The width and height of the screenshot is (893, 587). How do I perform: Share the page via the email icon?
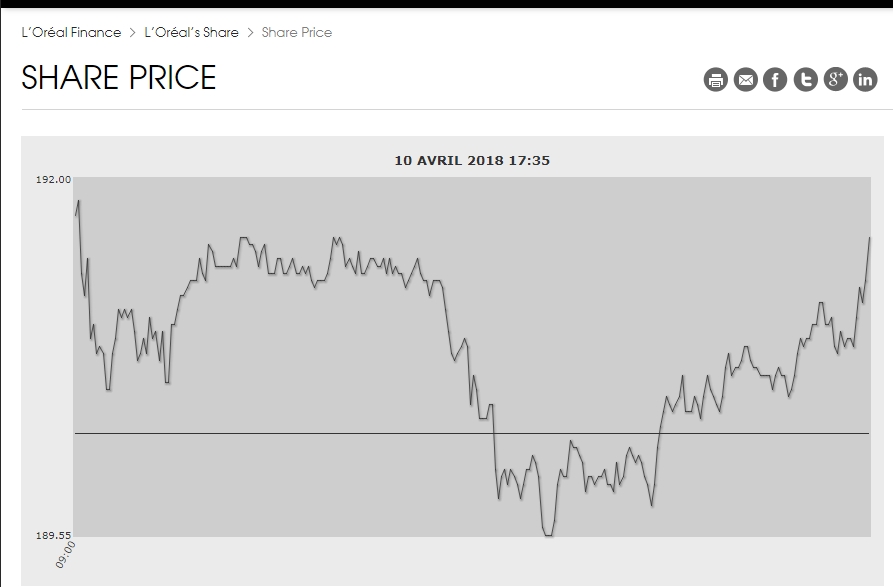[x=745, y=80]
